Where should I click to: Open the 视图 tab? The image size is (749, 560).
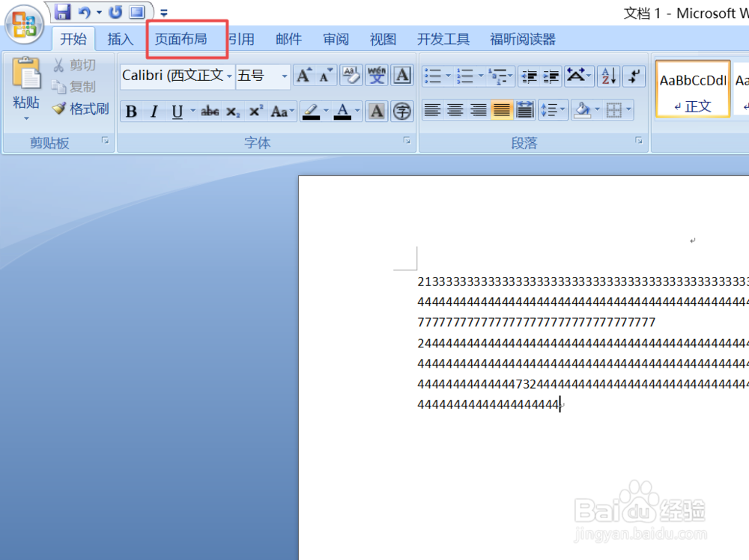[x=383, y=39]
